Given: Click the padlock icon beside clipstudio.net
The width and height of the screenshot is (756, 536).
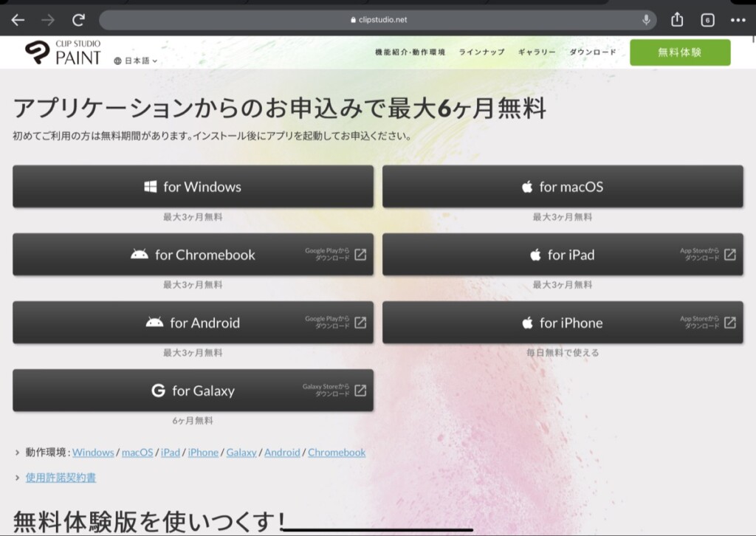Looking at the screenshot, I should pos(354,20).
